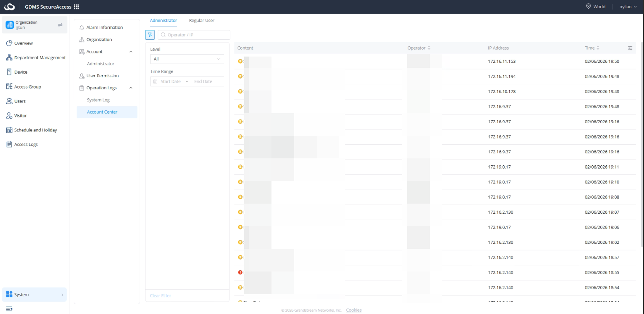The height and width of the screenshot is (314, 644).
Task: Click the organization switch arrows icon
Action: click(x=60, y=25)
